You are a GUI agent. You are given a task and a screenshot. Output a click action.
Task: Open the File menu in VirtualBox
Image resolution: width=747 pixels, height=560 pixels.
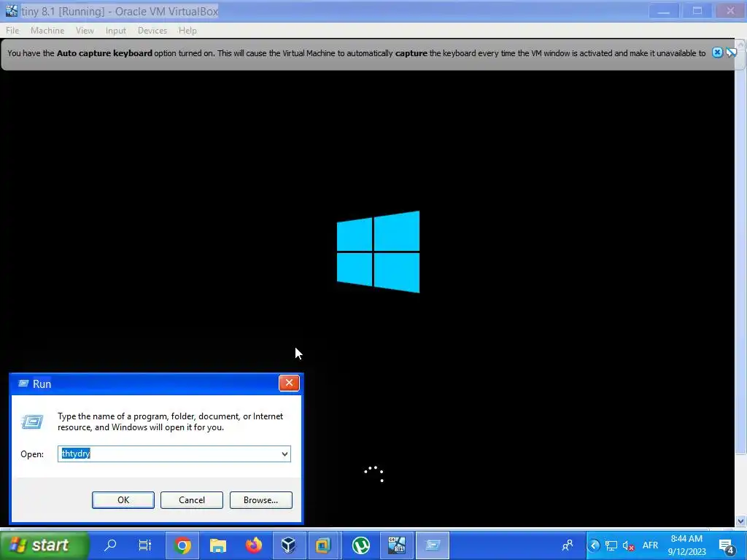point(12,31)
